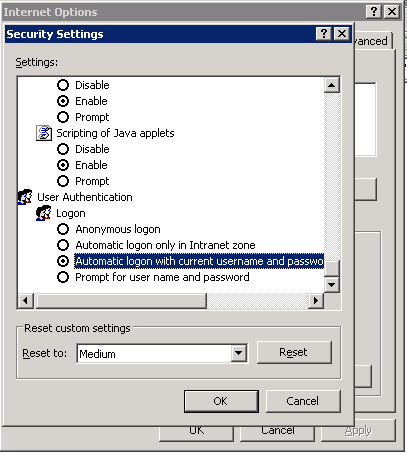Click the scroll up arrow in settings list

pyautogui.click(x=331, y=85)
